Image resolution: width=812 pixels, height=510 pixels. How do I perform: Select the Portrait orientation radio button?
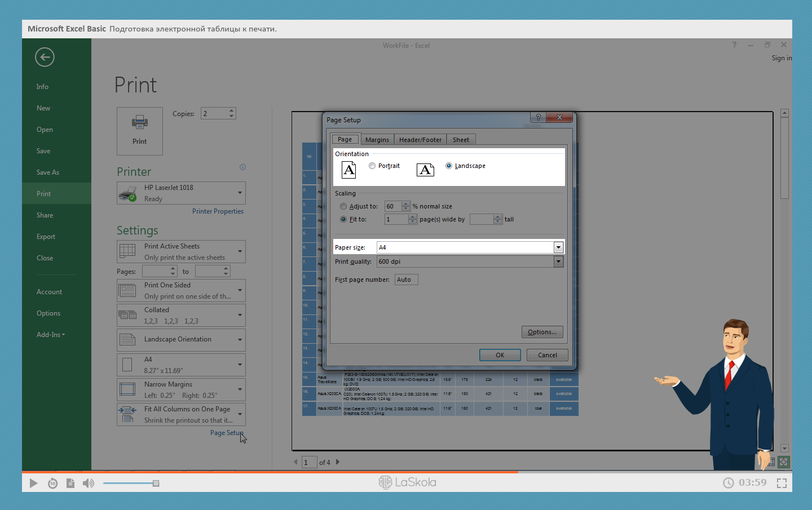372,166
